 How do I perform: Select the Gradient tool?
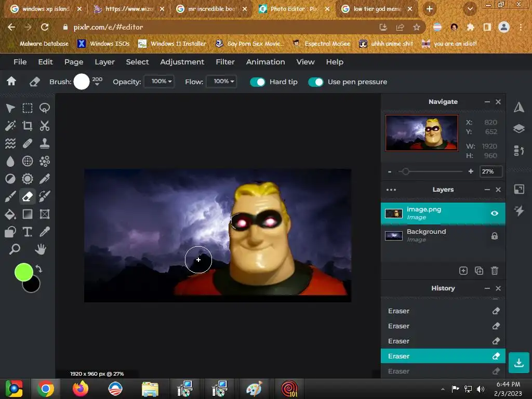tap(28, 214)
